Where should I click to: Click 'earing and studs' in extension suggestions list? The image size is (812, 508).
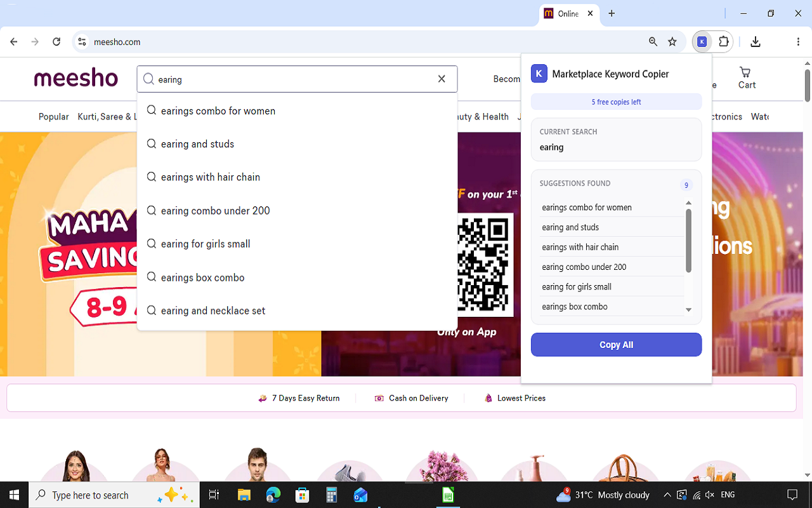pos(612,227)
